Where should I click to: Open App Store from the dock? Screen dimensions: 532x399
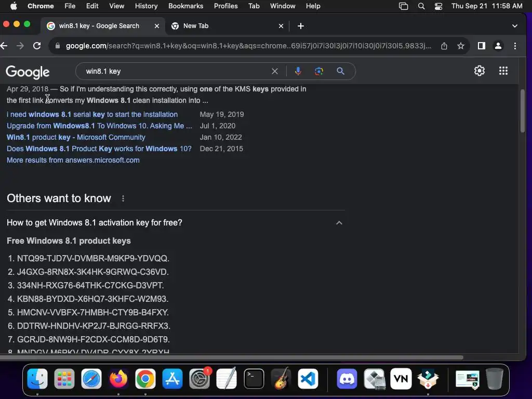coord(172,379)
